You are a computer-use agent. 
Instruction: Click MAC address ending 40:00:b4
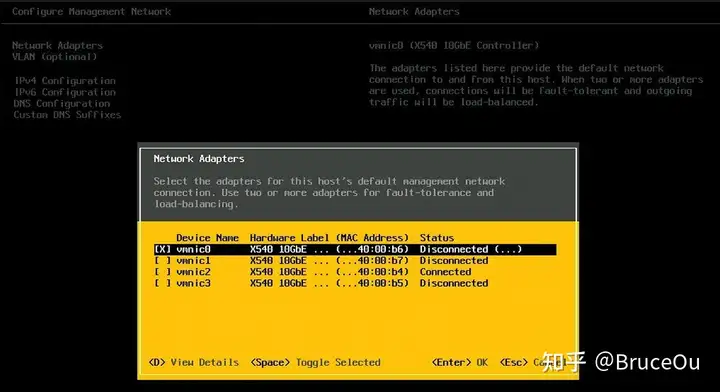(x=372, y=272)
